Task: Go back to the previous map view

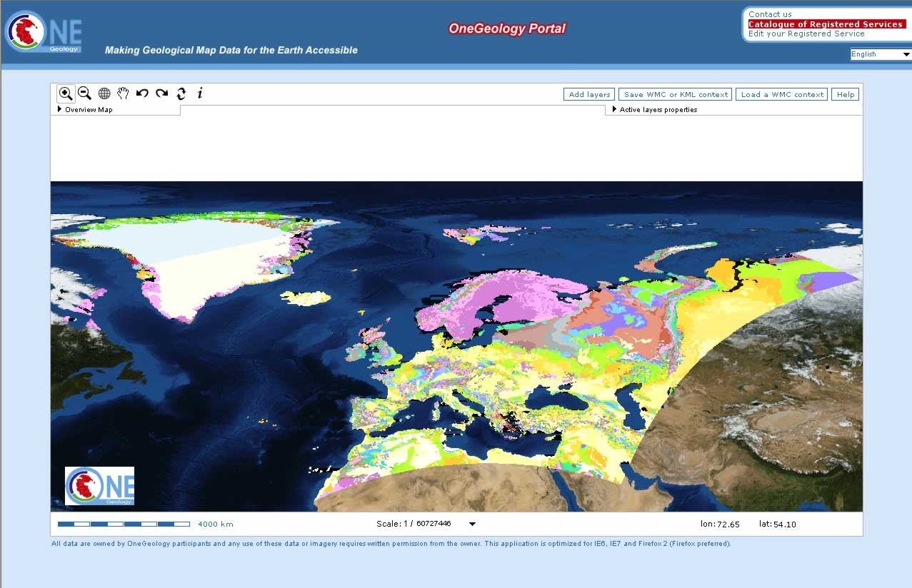Action: click(142, 93)
